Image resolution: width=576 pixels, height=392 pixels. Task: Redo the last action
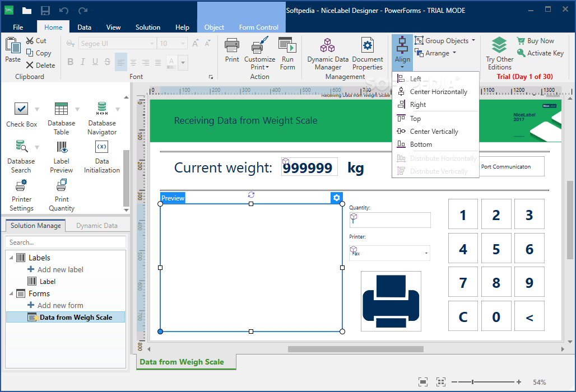pyautogui.click(x=83, y=10)
